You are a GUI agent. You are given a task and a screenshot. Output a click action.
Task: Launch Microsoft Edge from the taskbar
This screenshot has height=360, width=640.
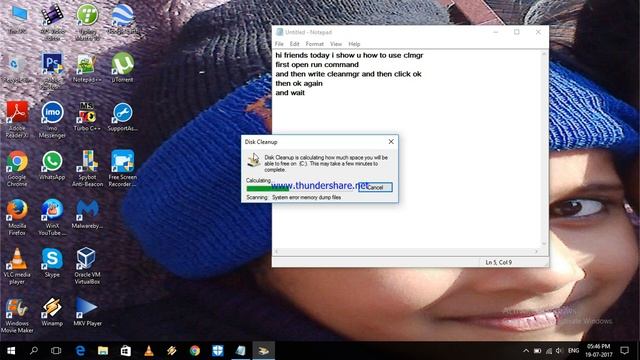[80, 351]
